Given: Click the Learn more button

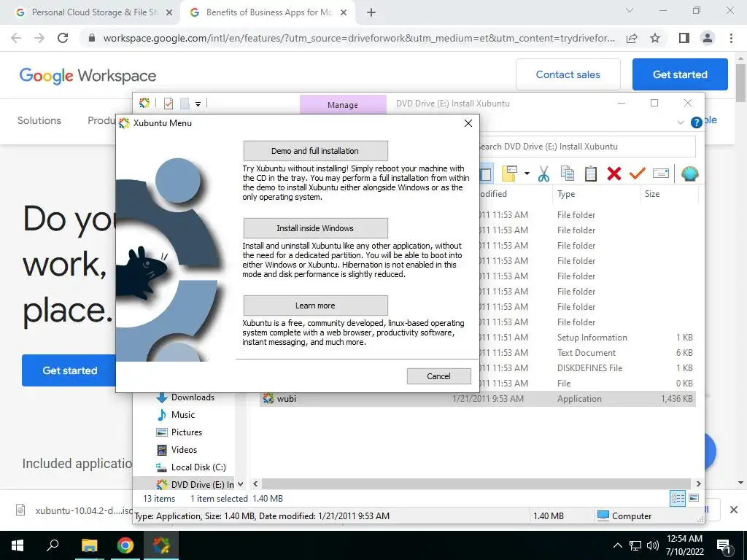Looking at the screenshot, I should click(315, 306).
